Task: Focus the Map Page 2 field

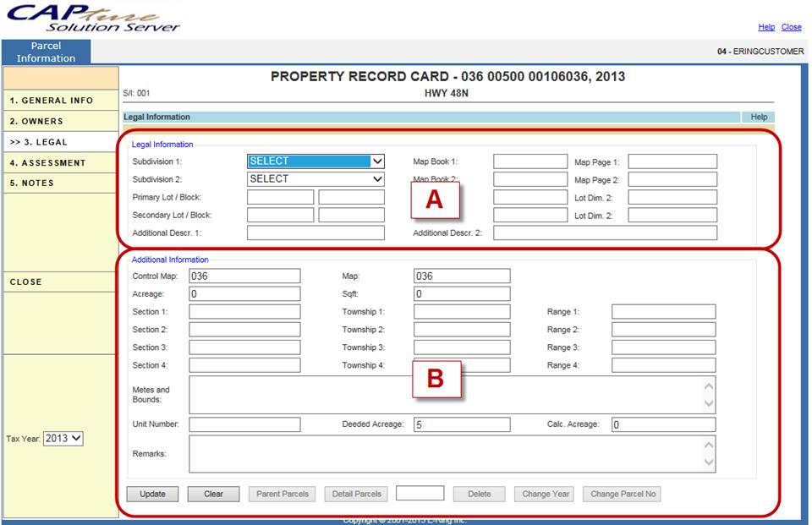Action: coord(672,179)
